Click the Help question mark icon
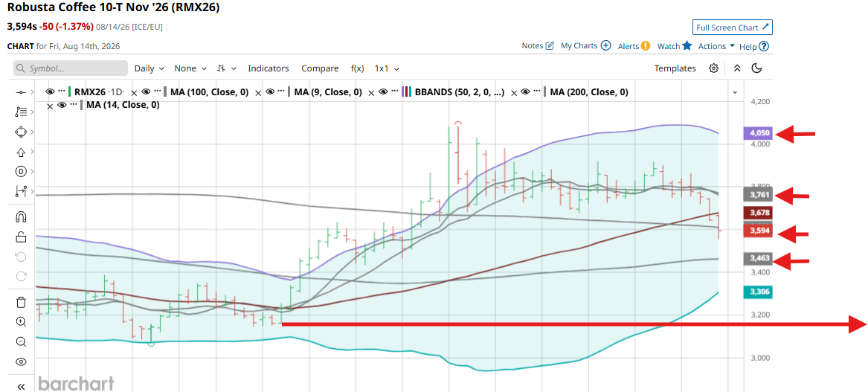This screenshot has height=392, width=868. [764, 47]
